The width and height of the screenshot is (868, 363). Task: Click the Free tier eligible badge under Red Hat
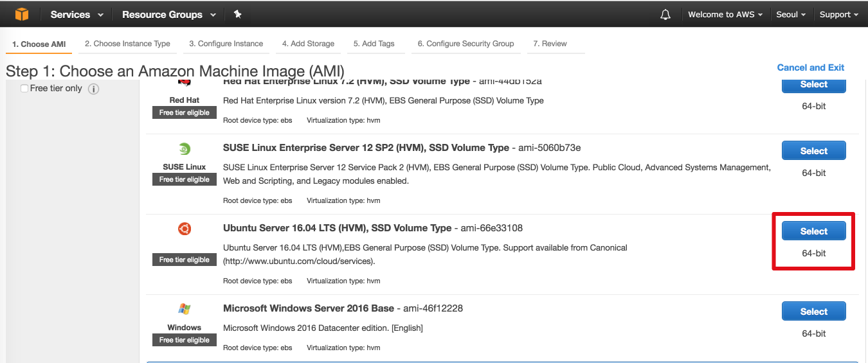185,112
